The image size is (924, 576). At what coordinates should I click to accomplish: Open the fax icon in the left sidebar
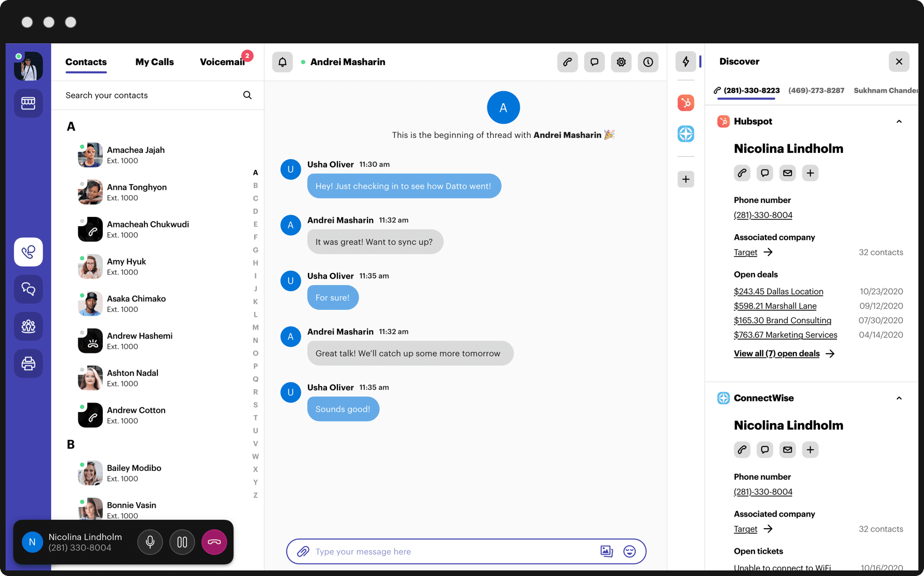(28, 363)
